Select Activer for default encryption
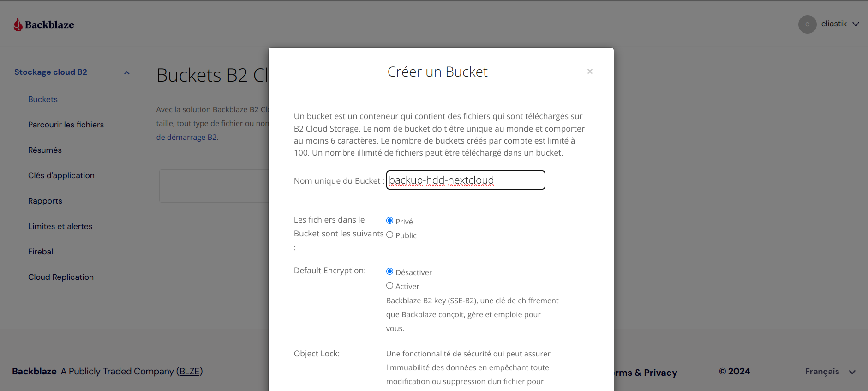 pos(390,285)
